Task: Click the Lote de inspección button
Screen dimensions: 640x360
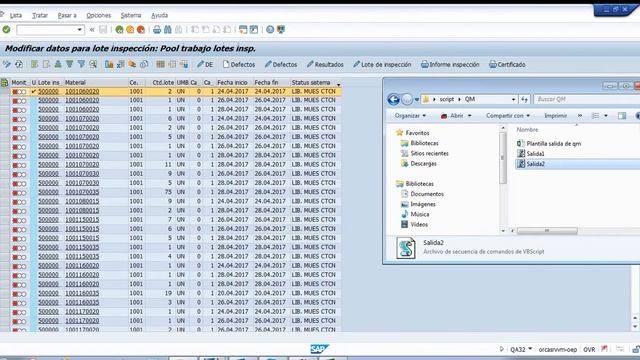Action: click(x=382, y=64)
